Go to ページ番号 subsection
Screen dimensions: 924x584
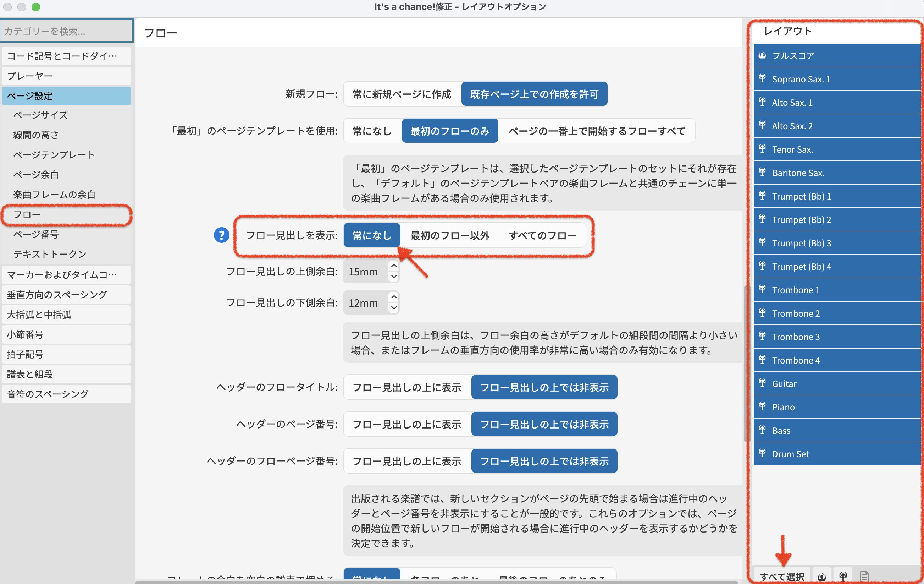(36, 234)
